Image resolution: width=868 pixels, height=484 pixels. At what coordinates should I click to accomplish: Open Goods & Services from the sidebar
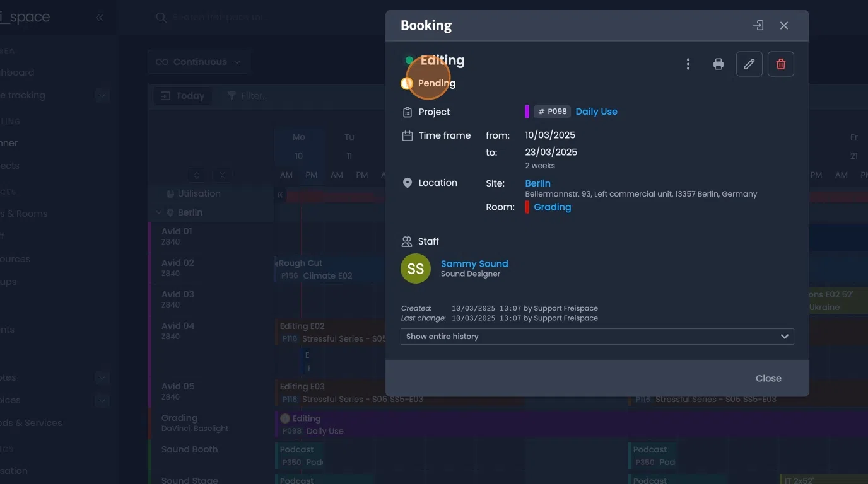pos(32,423)
